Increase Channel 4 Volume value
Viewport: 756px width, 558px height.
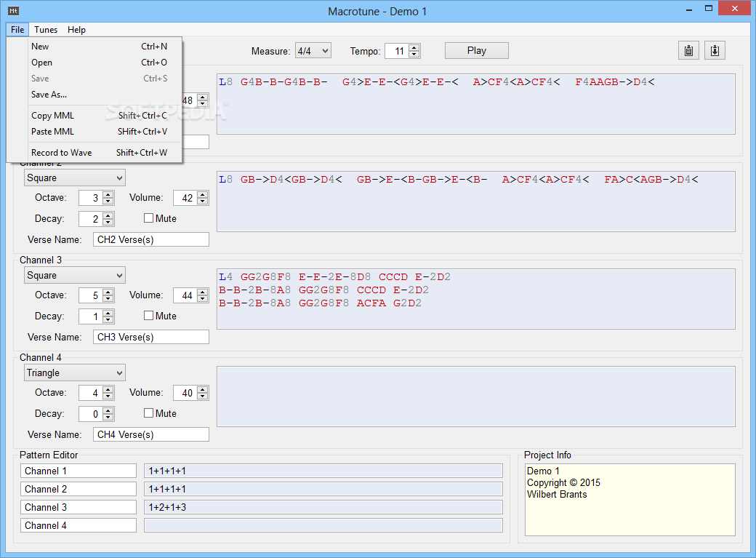[203, 389]
